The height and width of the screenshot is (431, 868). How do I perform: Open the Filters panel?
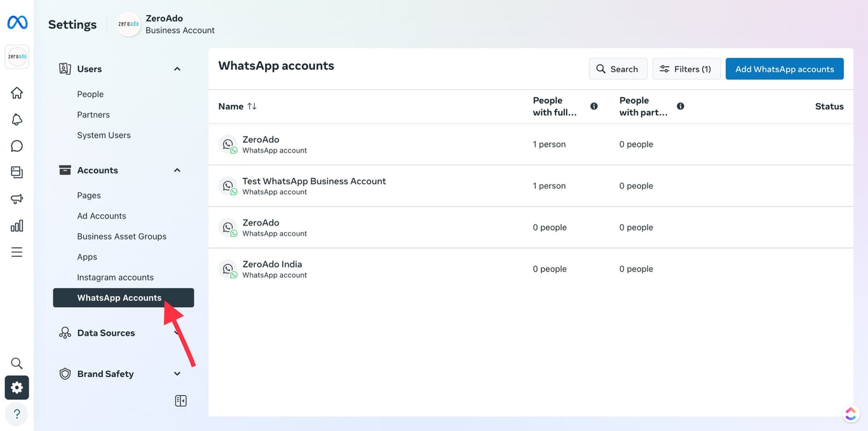pos(686,69)
